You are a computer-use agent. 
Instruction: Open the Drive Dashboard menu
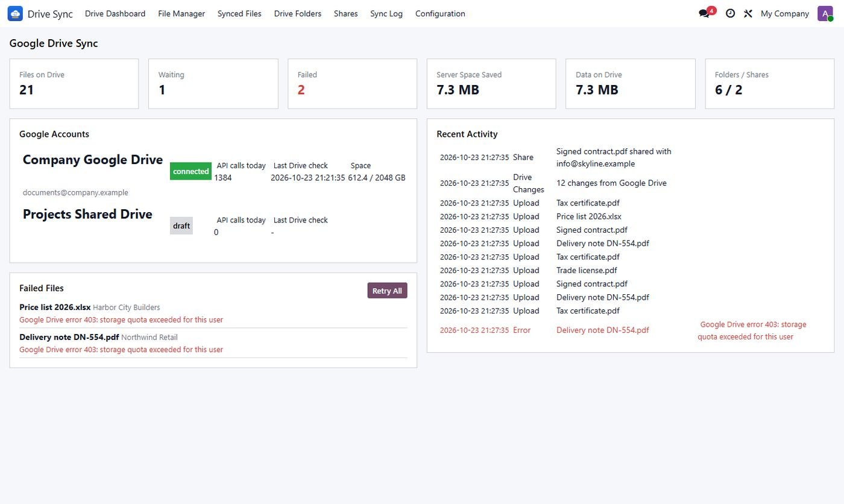coord(115,13)
